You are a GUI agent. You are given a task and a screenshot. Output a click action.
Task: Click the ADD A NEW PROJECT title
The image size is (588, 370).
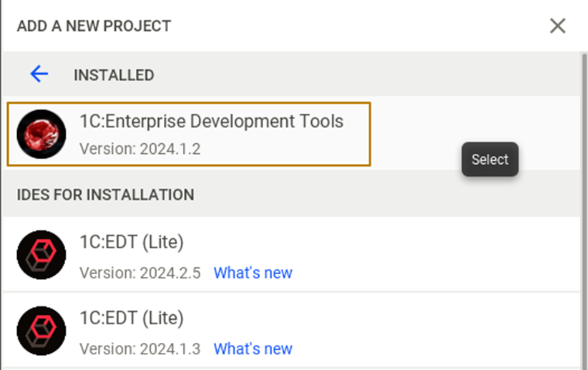[94, 26]
